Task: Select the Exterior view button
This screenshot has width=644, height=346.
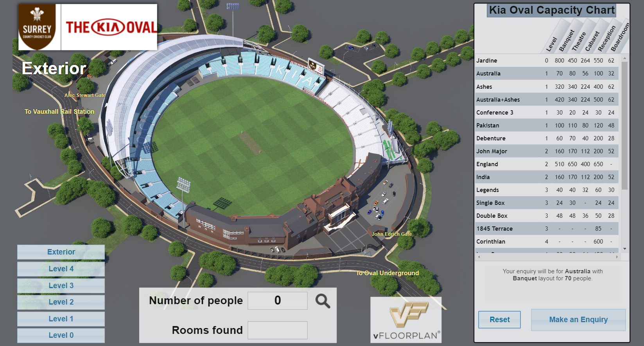Action: click(61, 252)
